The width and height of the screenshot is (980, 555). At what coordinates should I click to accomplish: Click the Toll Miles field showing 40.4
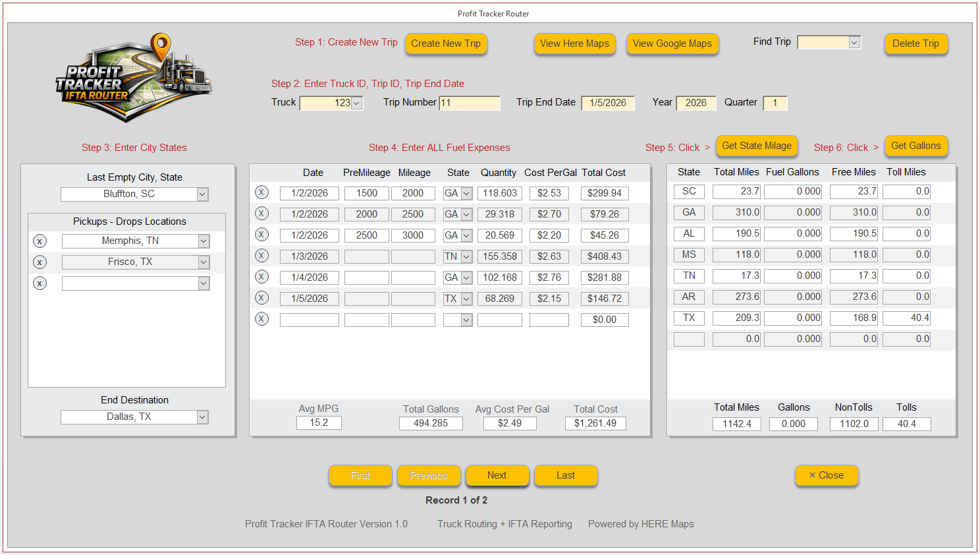click(907, 318)
